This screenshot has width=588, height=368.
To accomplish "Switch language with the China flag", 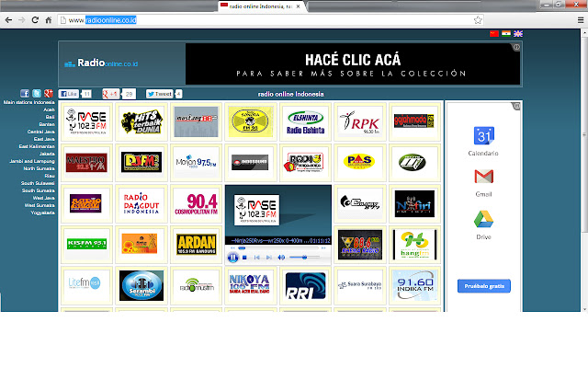I will [x=494, y=33].
